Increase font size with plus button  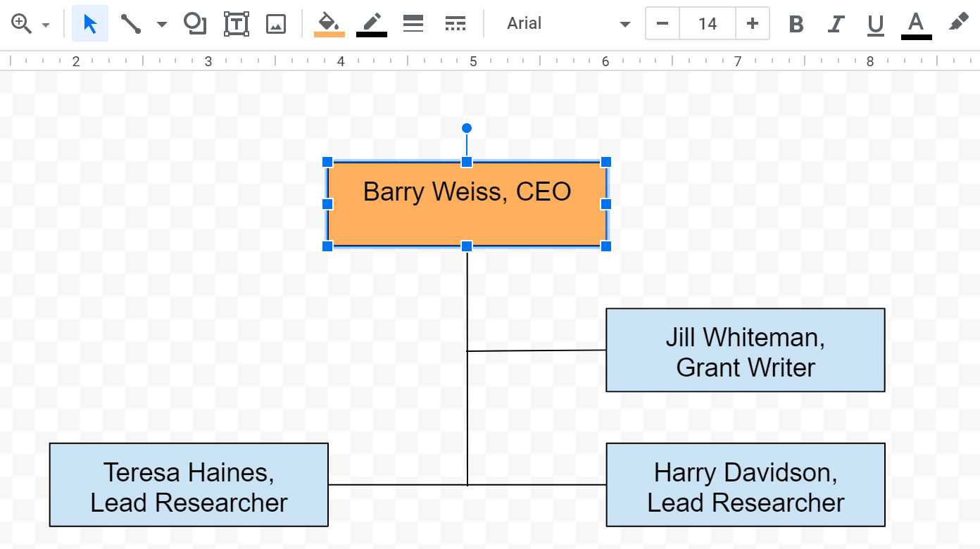pos(752,23)
